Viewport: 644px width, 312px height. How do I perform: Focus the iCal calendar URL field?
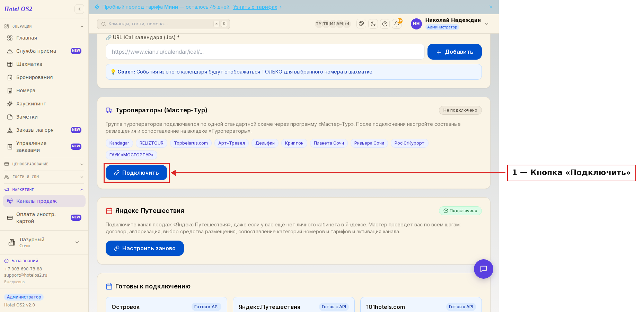pyautogui.click(x=265, y=52)
